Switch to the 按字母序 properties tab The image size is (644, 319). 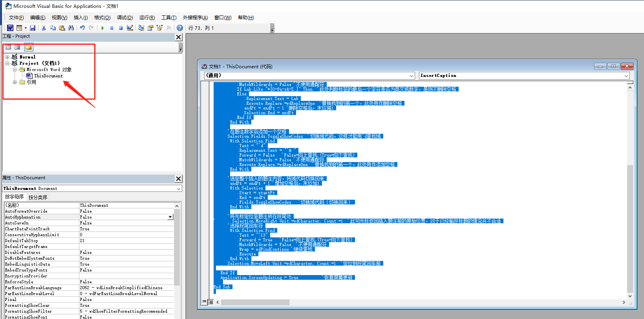(x=14, y=197)
